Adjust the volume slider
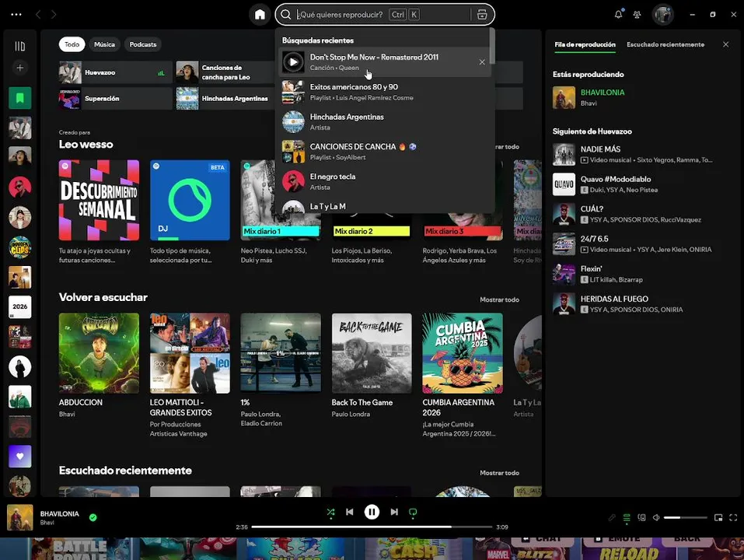This screenshot has height=560, width=744. pos(685,517)
